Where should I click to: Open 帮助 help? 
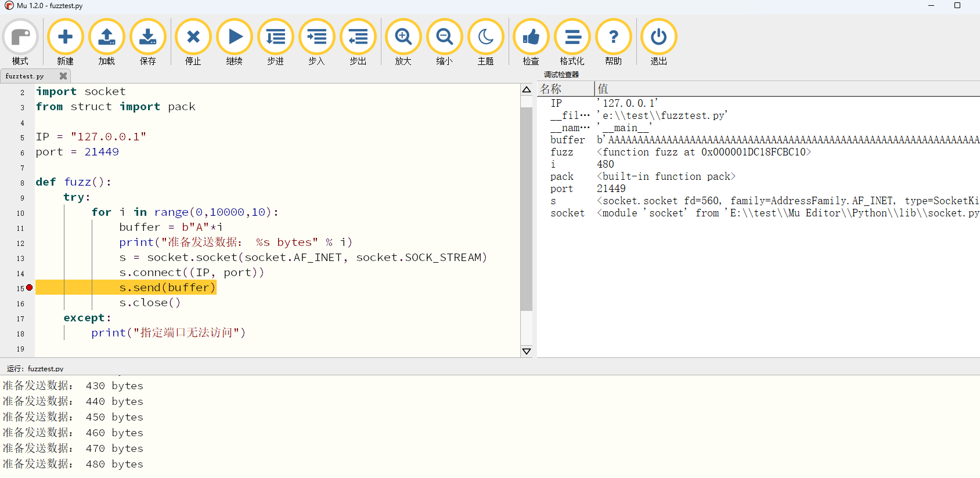pos(613,42)
